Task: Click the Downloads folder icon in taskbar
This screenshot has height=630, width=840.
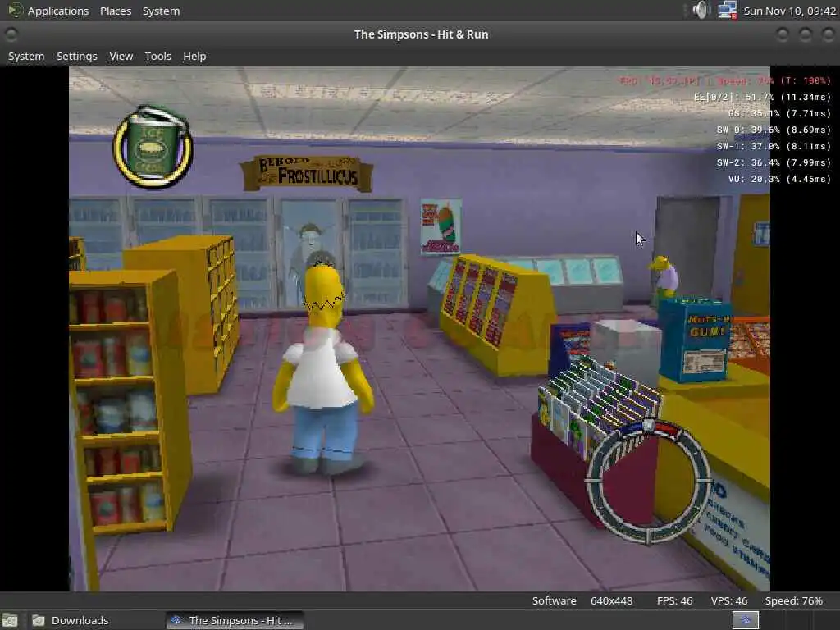Action: [38, 620]
